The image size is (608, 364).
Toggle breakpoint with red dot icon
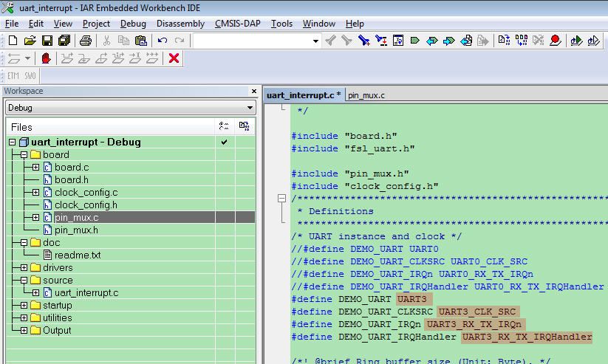556,41
